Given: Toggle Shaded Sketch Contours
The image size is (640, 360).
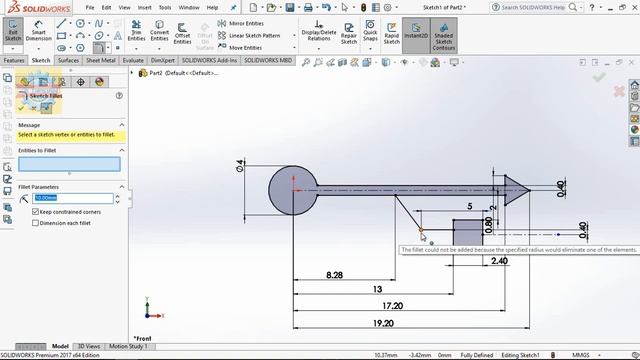Looking at the screenshot, I should pos(444,36).
